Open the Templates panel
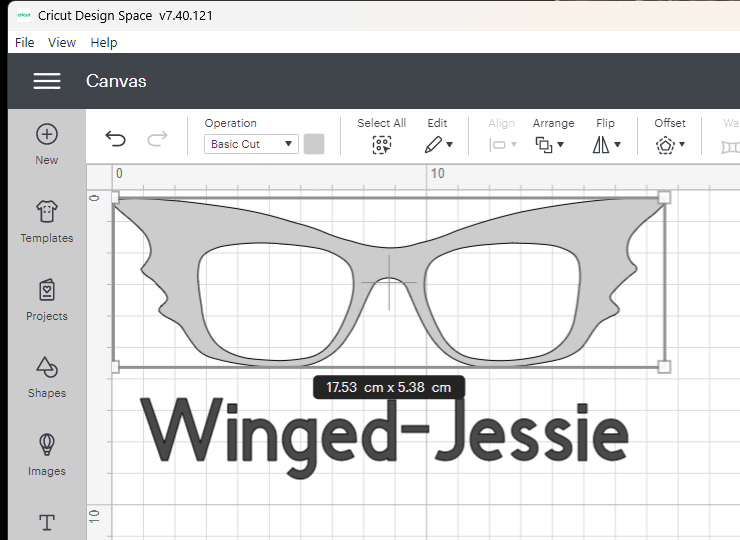Image resolution: width=740 pixels, height=540 pixels. [47, 221]
